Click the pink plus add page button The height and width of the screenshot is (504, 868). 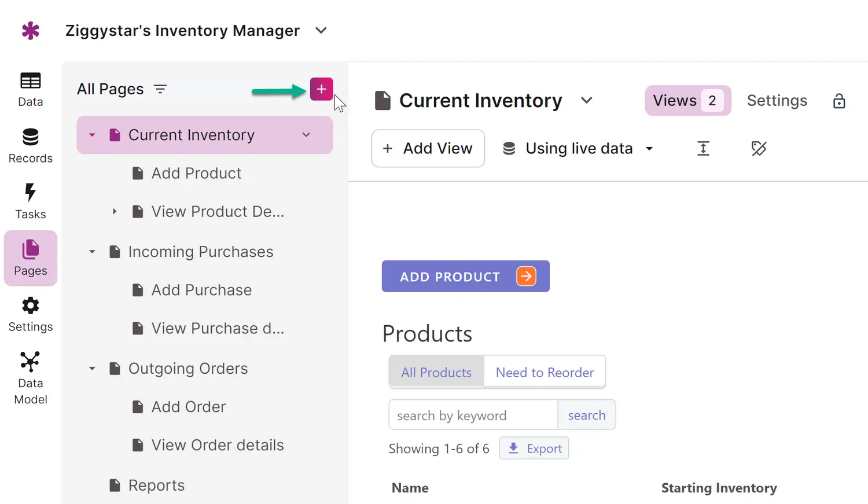[x=321, y=89]
